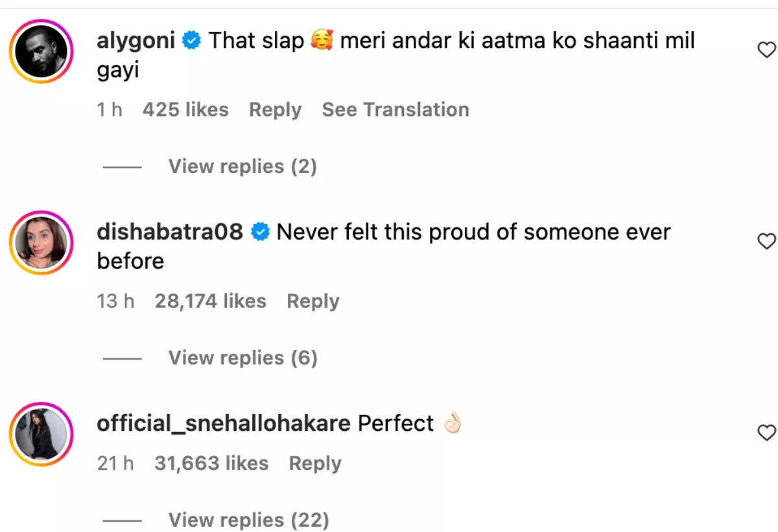Expand the 22 replies under the Perfect comment
The image size is (778, 532).
pyautogui.click(x=248, y=520)
